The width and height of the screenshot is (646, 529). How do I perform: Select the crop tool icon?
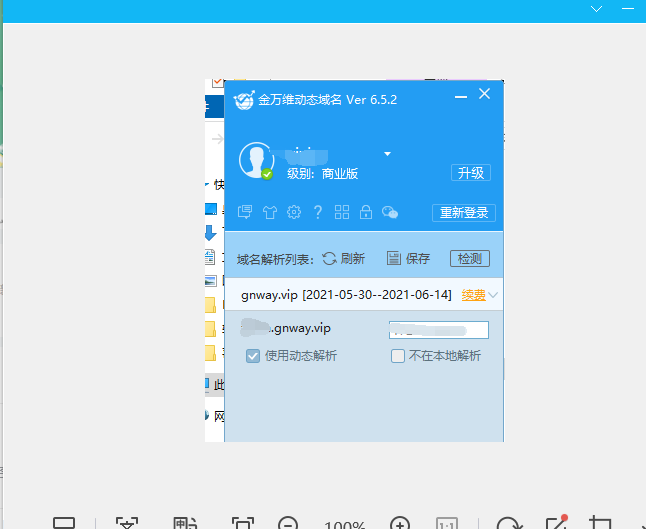pyautogui.click(x=600, y=522)
